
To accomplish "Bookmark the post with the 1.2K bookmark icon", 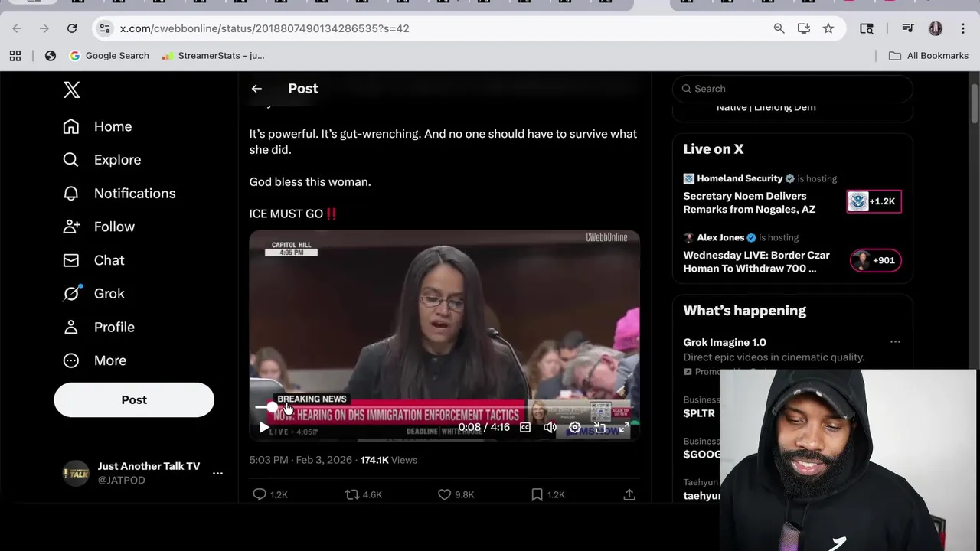I will pos(548,494).
